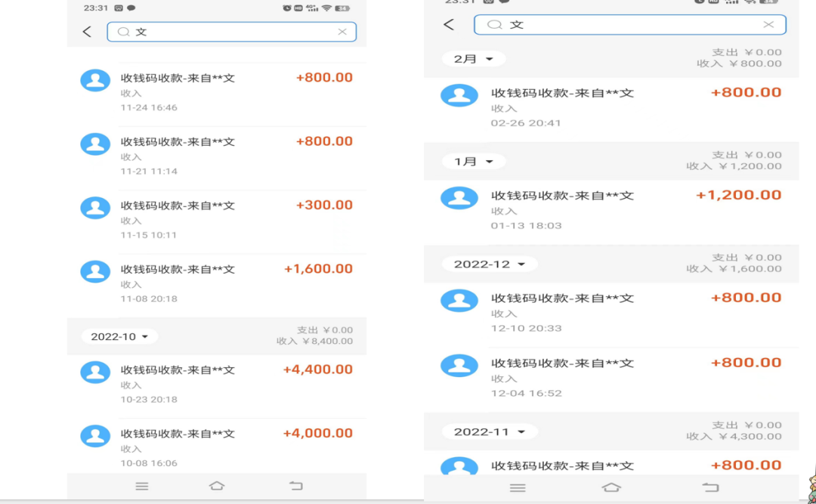Click the avatar of the +4,400.00 October transaction
Image resolution: width=816 pixels, height=504 pixels.
(95, 372)
